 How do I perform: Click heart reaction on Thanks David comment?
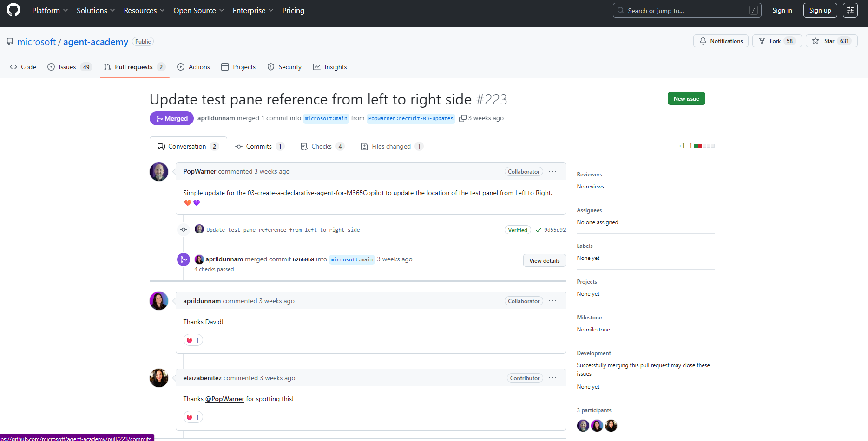coord(193,340)
